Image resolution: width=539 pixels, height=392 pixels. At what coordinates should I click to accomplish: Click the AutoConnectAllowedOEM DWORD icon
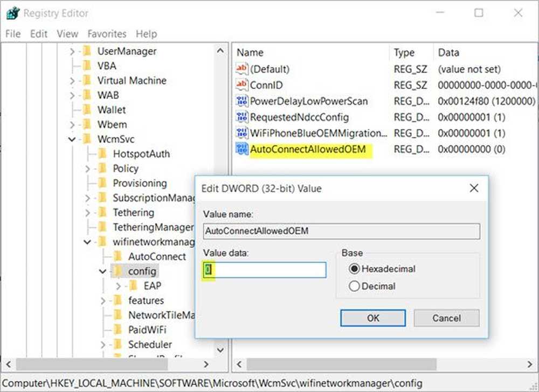click(x=241, y=149)
